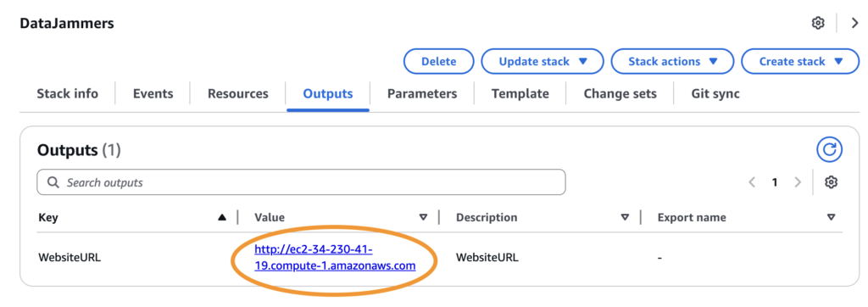Image resolution: width=868 pixels, height=307 pixels.
Task: Open the ec2 WebsiteURL link
Action: [335, 257]
